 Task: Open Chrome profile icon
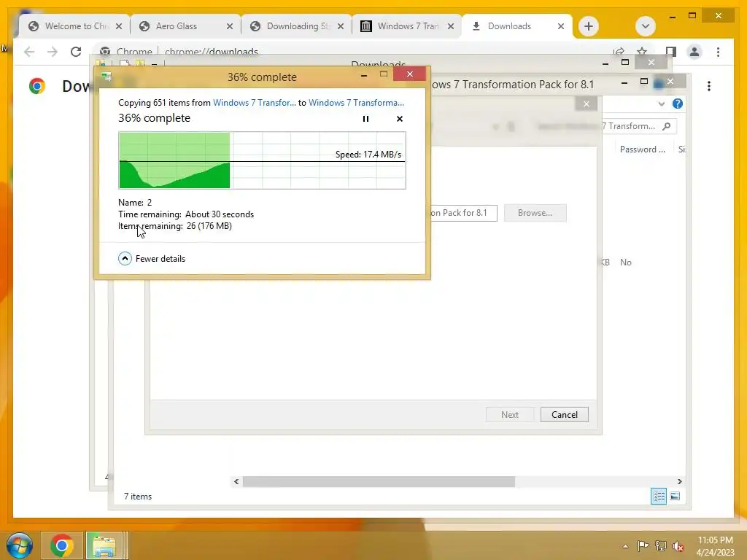[x=694, y=52]
